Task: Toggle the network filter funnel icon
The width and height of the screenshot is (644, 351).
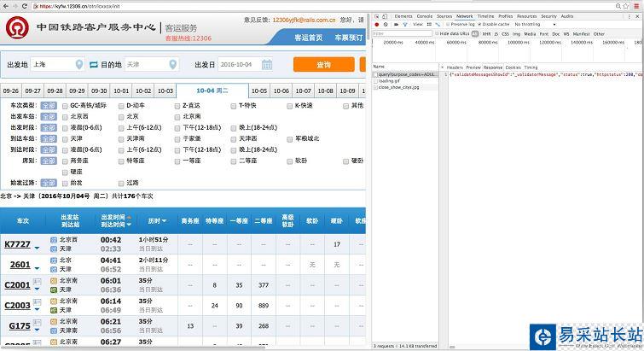Action: (x=405, y=25)
